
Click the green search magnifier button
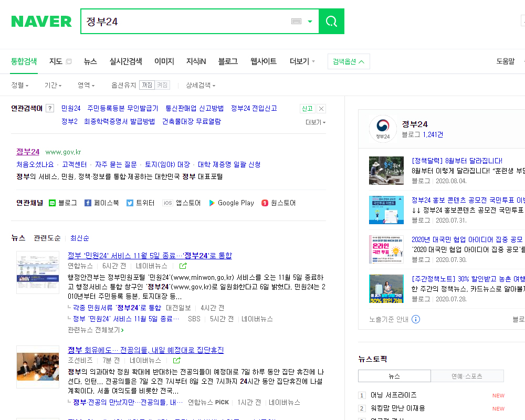[331, 22]
